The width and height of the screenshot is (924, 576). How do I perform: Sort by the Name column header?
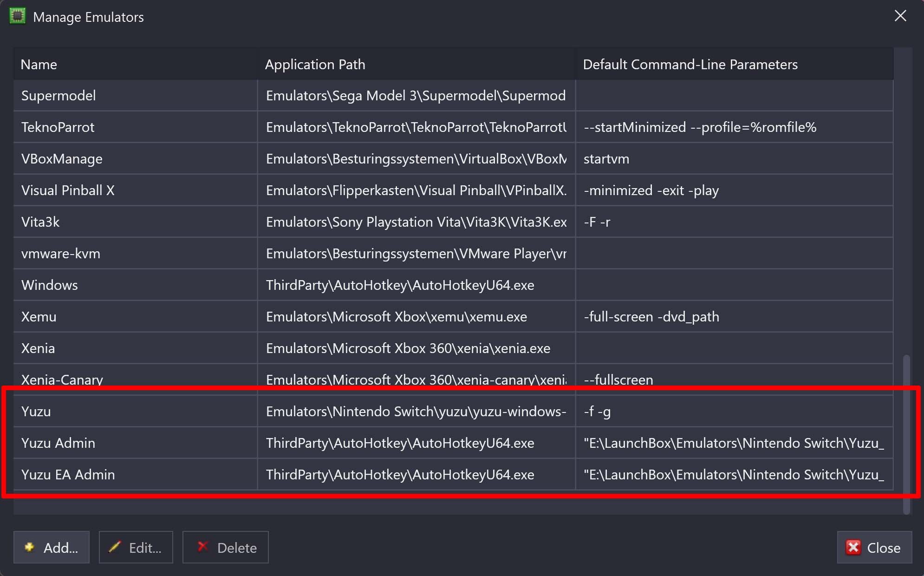click(135, 64)
